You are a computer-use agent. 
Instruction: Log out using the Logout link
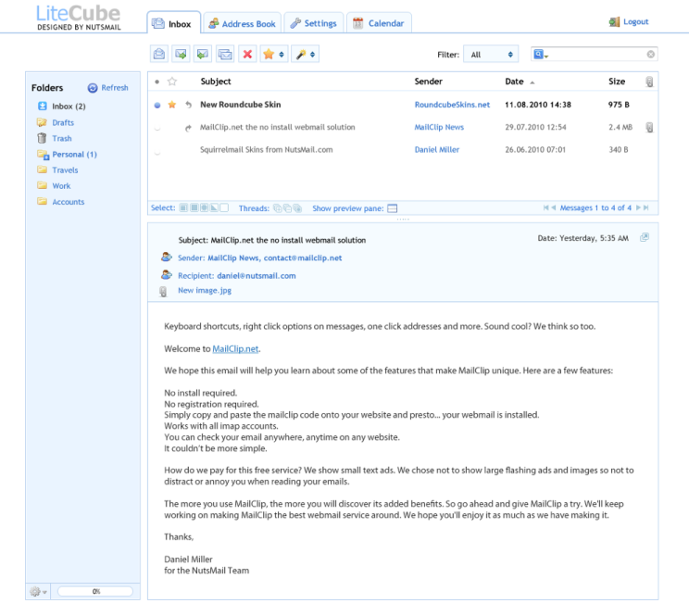pos(629,21)
